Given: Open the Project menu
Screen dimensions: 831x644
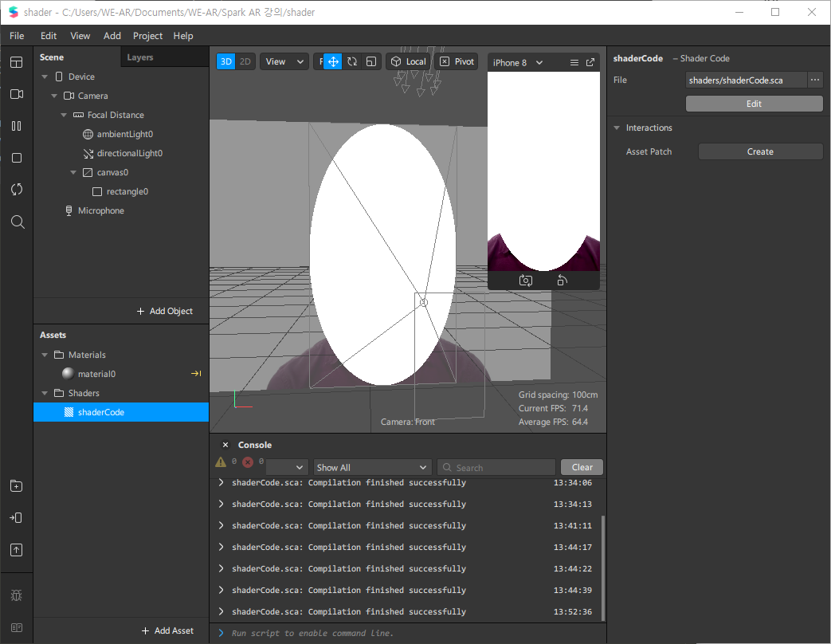Looking at the screenshot, I should 147,36.
